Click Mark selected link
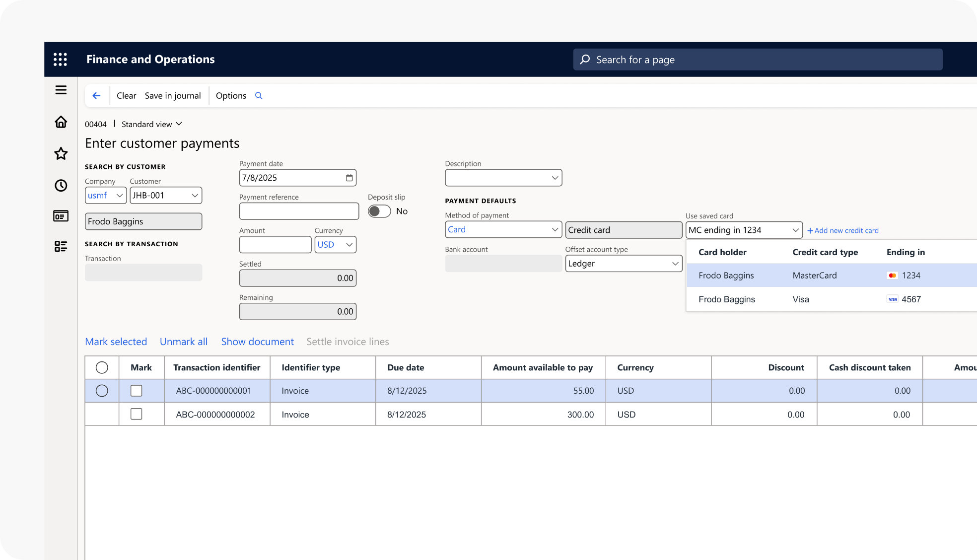977x560 pixels. click(116, 342)
